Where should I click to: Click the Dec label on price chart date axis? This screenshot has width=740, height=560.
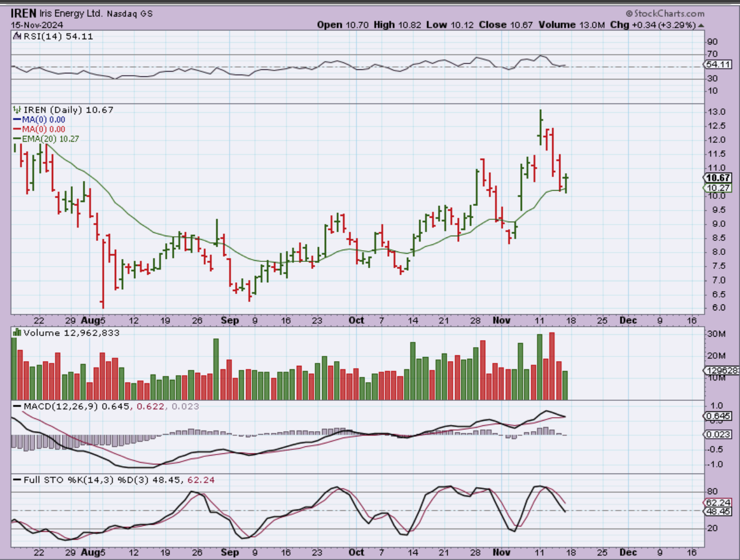pyautogui.click(x=628, y=320)
